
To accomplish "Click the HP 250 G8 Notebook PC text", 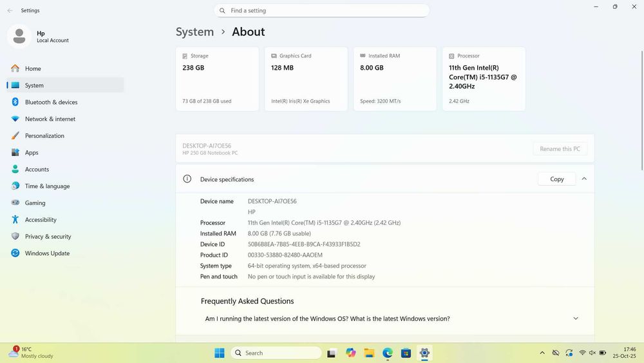I will 210,153.
